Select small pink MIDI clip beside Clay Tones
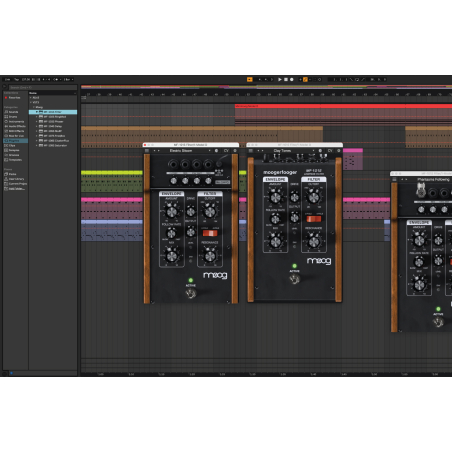The image size is (452, 452). coord(353,159)
